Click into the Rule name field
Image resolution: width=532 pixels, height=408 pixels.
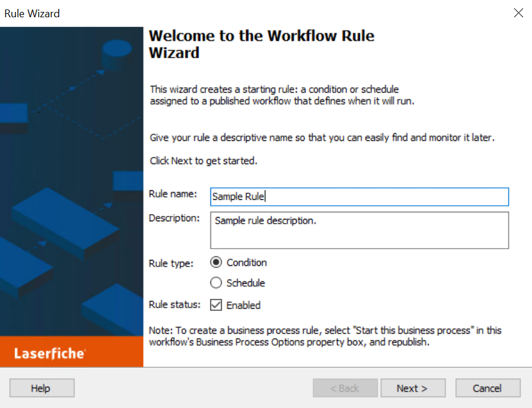click(x=359, y=197)
